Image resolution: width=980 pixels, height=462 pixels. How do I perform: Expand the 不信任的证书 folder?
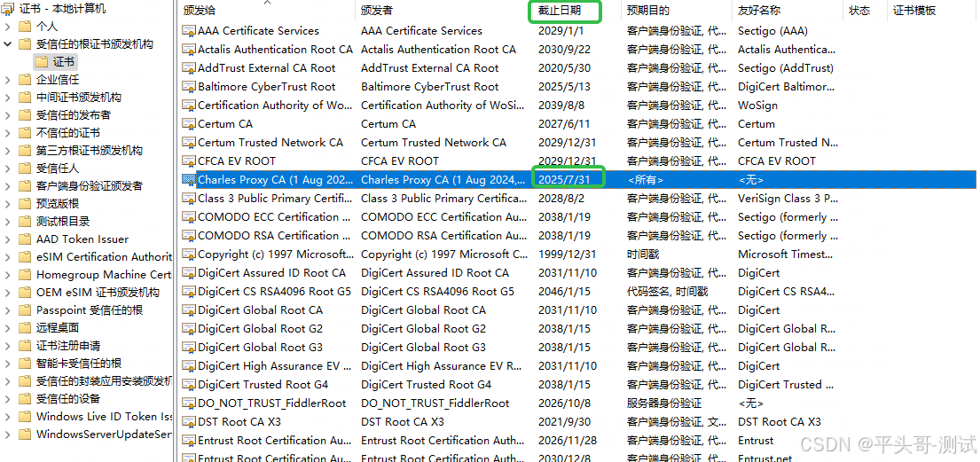point(7,132)
